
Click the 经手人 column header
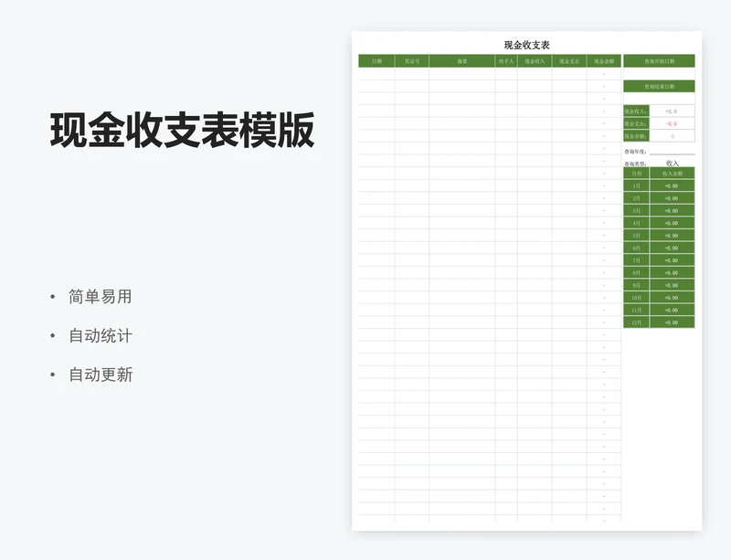click(506, 61)
